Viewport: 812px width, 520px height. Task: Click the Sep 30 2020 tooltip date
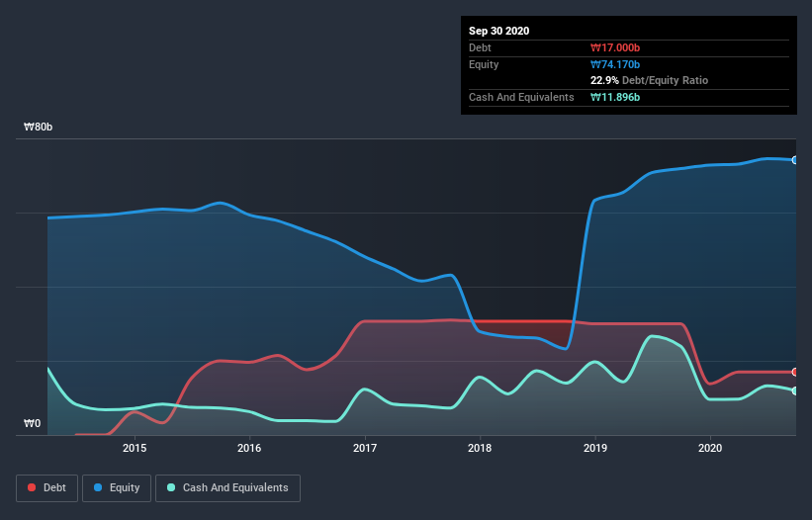[x=498, y=31]
